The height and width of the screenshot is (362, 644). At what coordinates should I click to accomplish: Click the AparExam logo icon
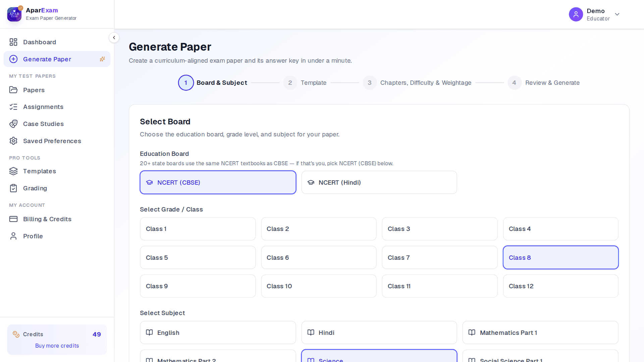[14, 14]
